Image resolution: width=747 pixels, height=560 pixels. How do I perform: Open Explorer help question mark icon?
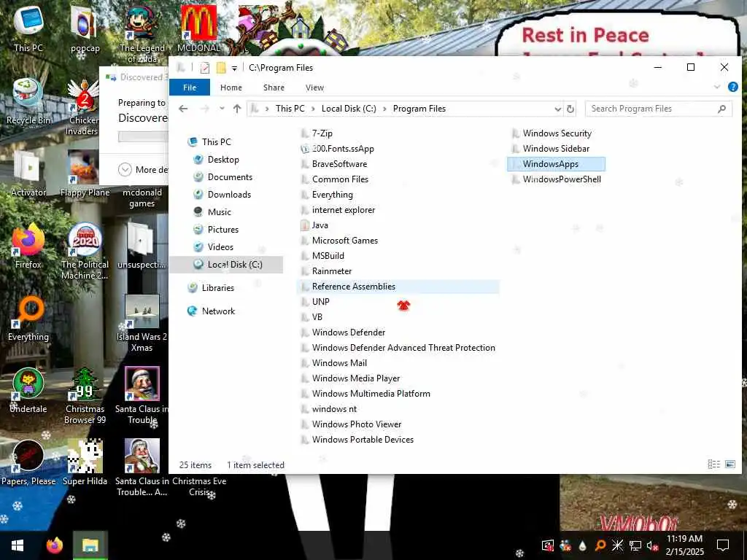(x=732, y=87)
